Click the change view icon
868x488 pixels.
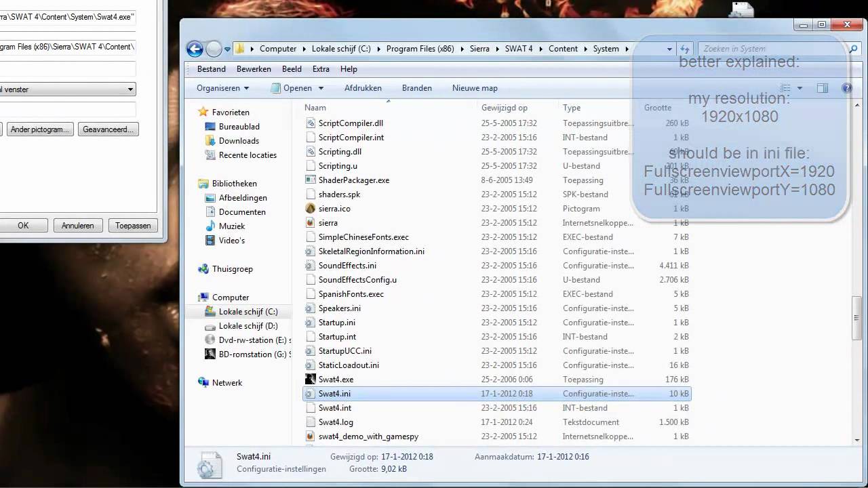pyautogui.click(x=784, y=88)
